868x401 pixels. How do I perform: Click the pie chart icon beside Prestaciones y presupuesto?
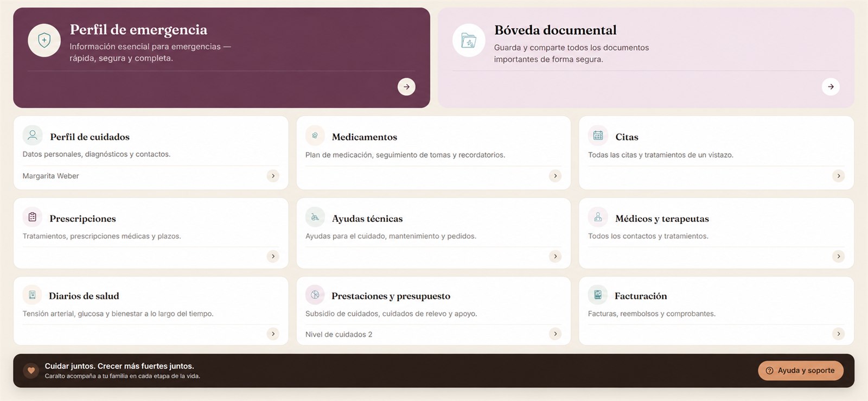(315, 295)
